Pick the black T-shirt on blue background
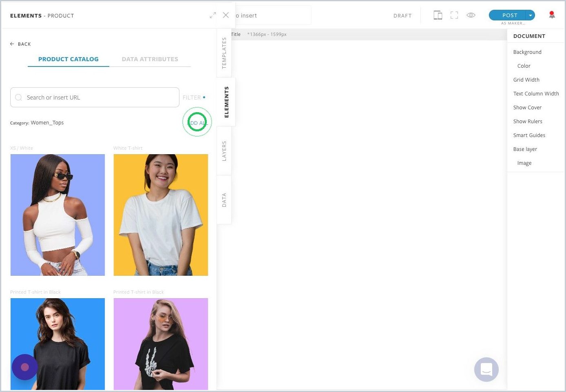The image size is (566, 392). tap(57, 344)
